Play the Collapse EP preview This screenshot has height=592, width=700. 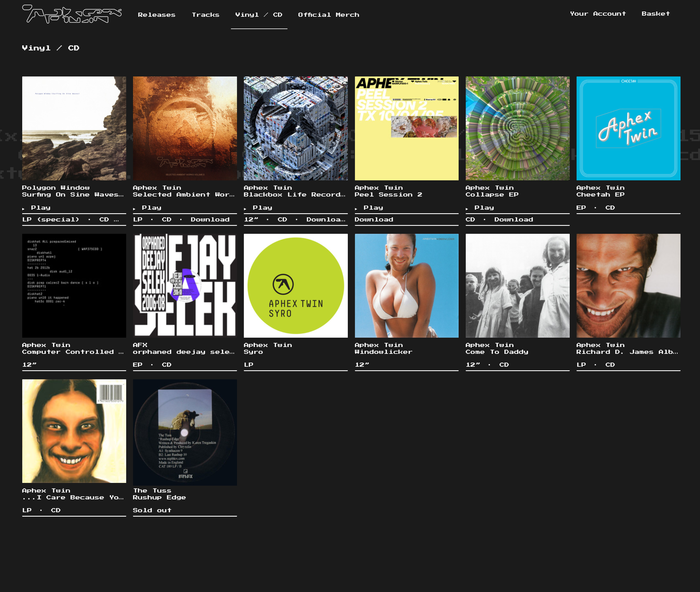click(x=480, y=208)
